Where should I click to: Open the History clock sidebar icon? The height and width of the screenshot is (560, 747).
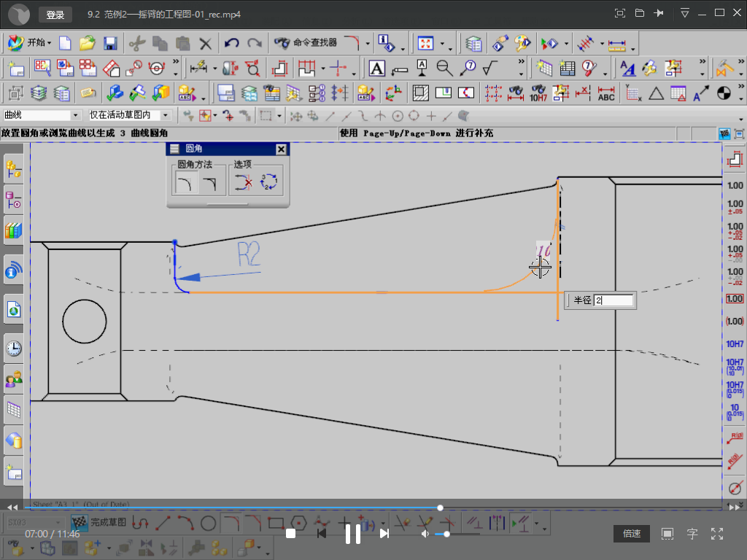[x=13, y=349]
